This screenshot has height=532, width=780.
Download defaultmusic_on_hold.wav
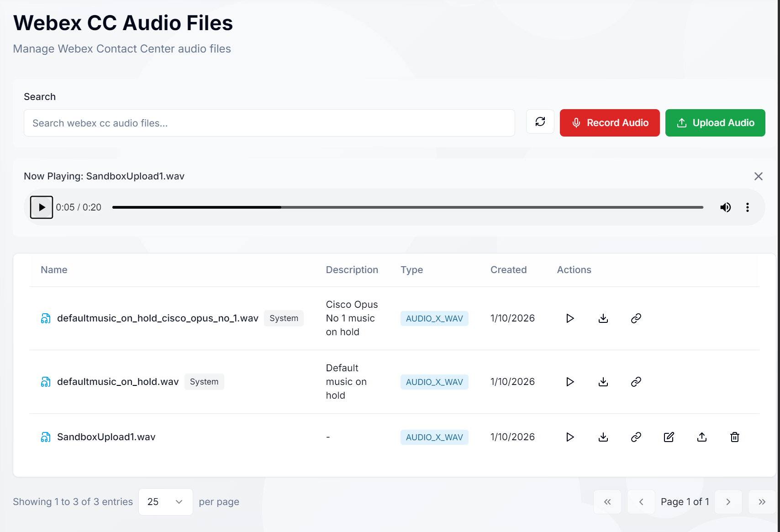[x=603, y=382]
